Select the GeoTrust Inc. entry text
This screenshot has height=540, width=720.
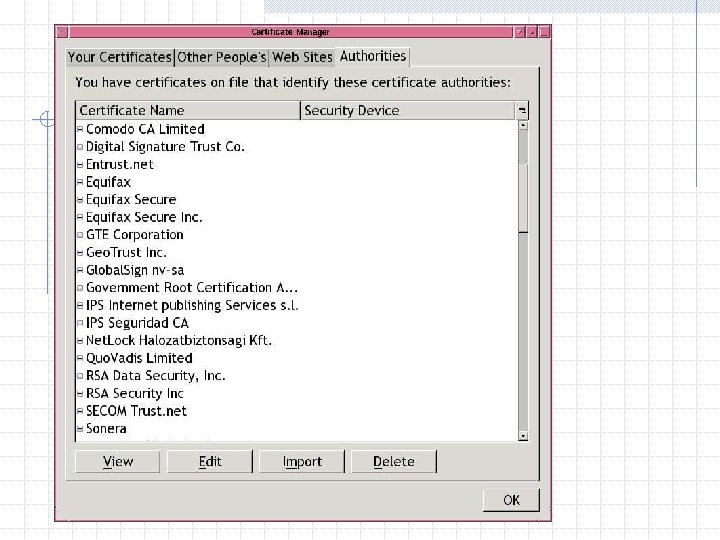126,253
